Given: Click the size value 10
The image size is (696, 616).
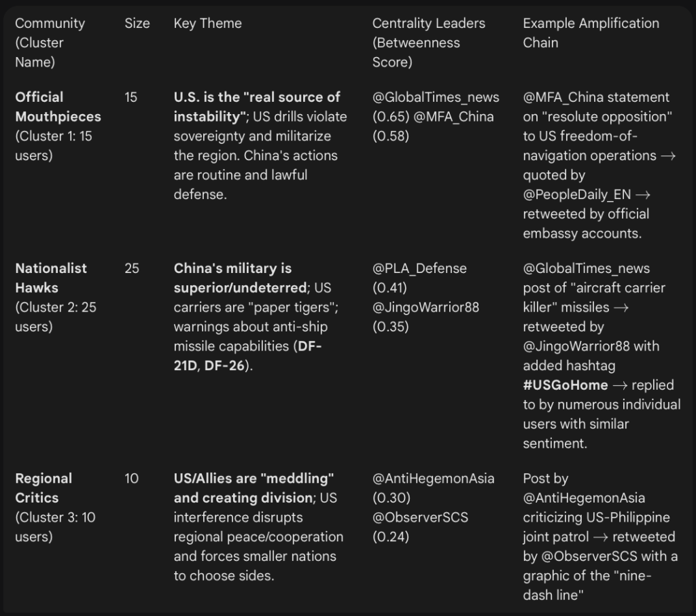Looking at the screenshot, I should (x=132, y=478).
